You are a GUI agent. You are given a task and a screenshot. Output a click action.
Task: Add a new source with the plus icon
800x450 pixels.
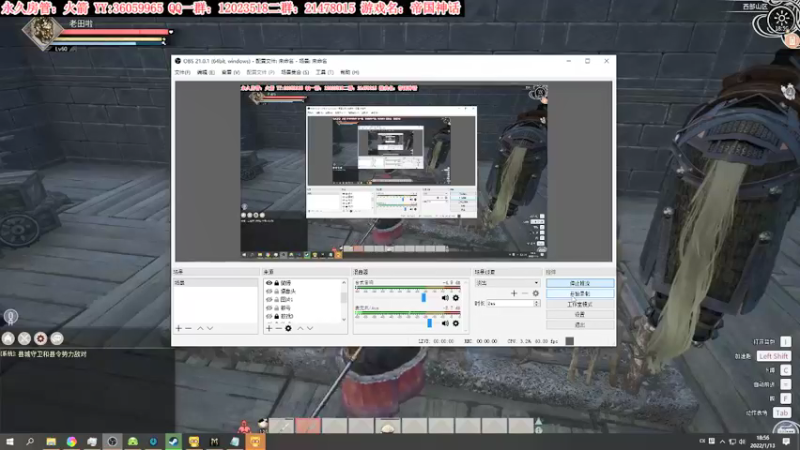[269, 329]
